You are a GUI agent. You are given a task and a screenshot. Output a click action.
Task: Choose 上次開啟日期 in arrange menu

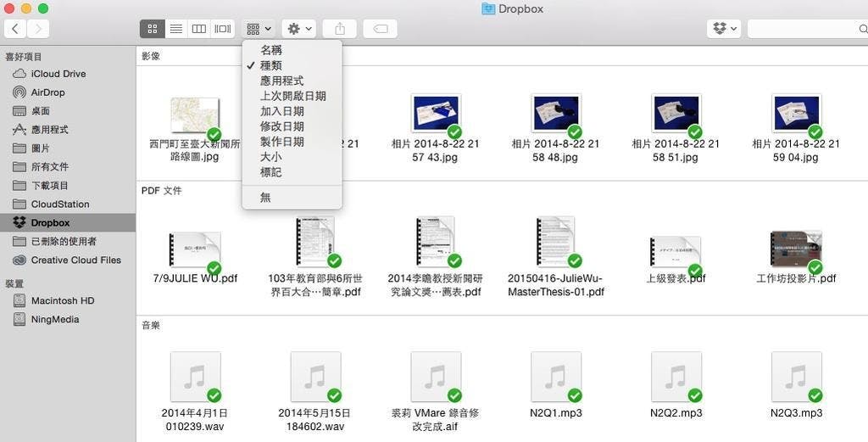point(292,96)
